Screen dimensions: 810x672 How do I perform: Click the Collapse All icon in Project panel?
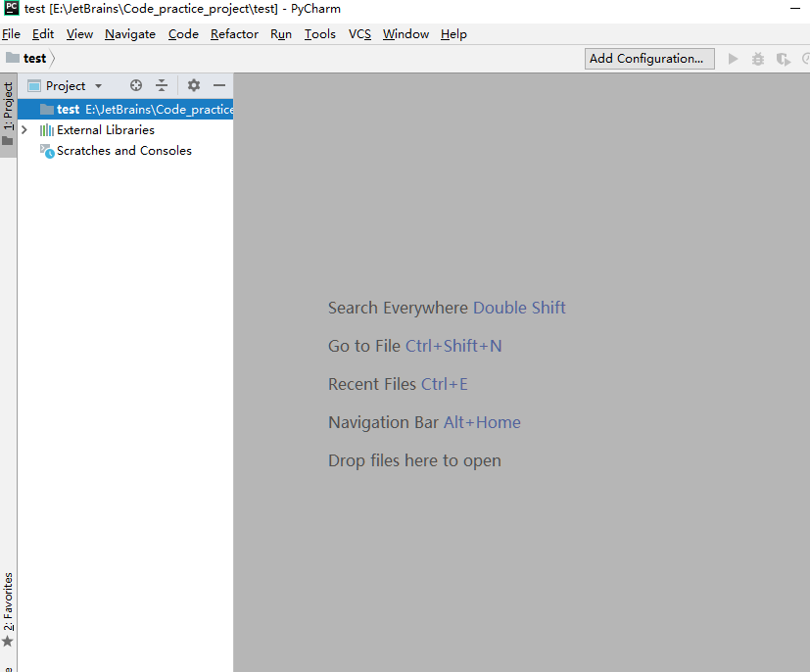162,86
